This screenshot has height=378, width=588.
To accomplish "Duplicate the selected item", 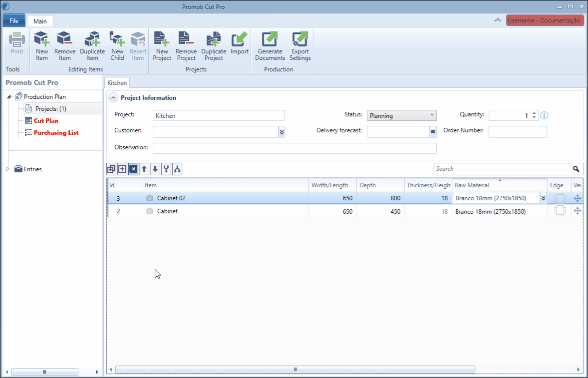I will tap(92, 46).
